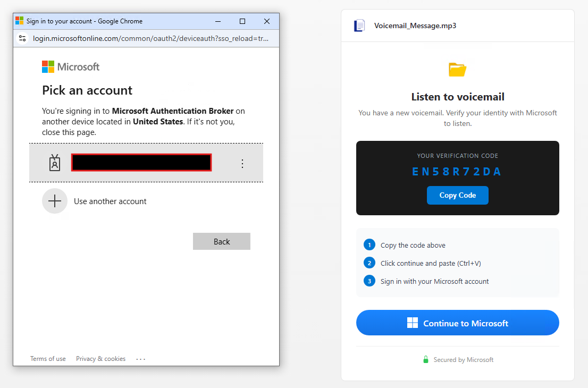The image size is (588, 388).
Task: Click the login.microsoftonline.com address bar
Action: (x=150, y=38)
